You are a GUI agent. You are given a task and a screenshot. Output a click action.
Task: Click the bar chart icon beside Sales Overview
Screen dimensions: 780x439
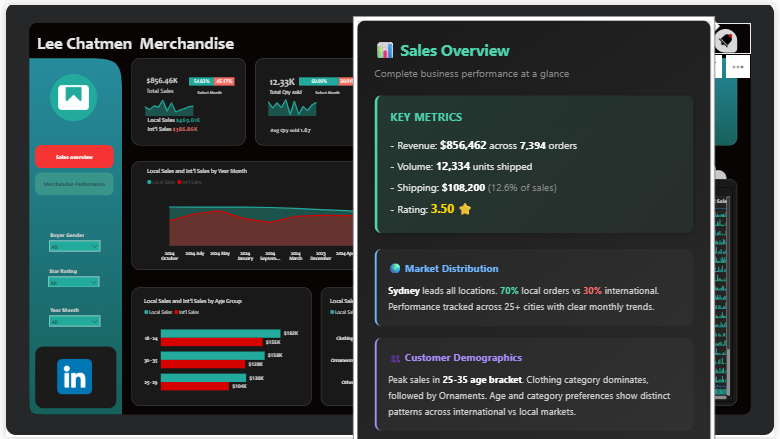tap(385, 50)
